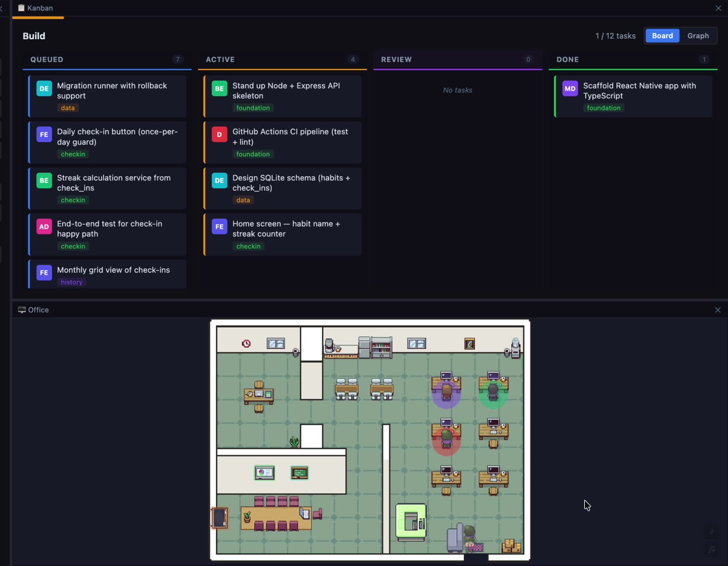Open the Home screen habit name task

pos(283,234)
